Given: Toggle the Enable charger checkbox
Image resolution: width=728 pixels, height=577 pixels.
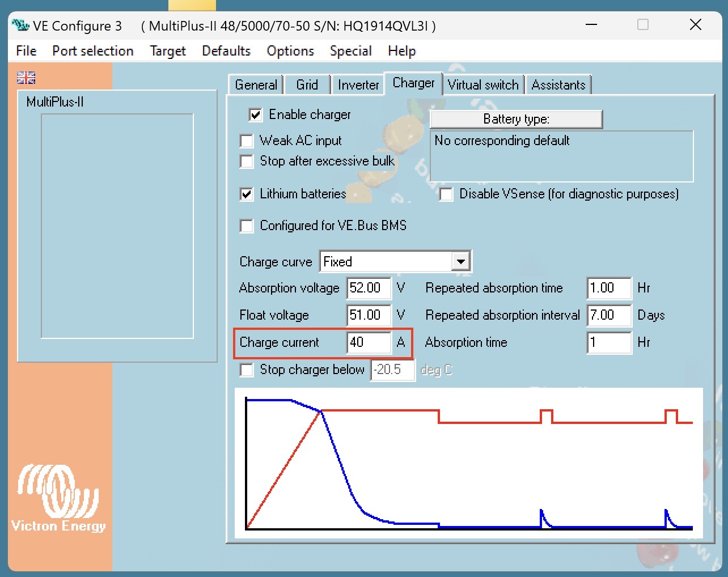Looking at the screenshot, I should click(256, 115).
